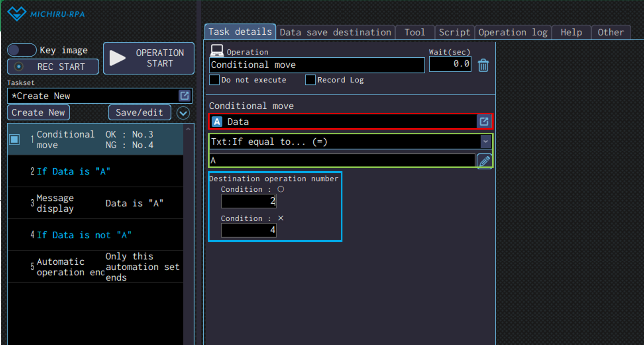Click the trash delete icon beside Wait
This screenshot has width=644, height=345.
(483, 65)
